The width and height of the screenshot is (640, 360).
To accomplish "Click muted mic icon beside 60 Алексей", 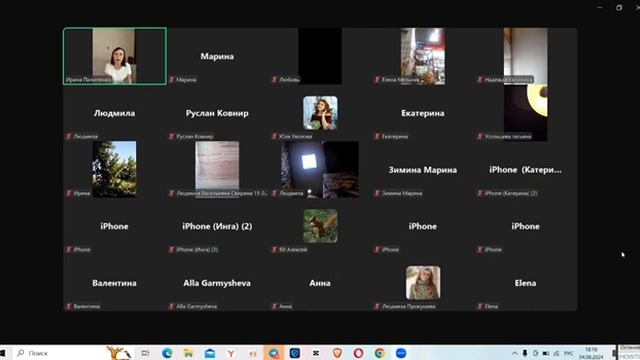I will click(274, 249).
